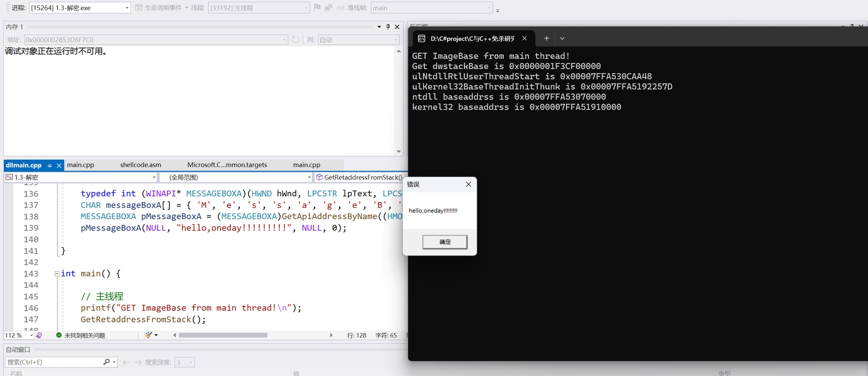Viewport: 868px width, 376px height.
Task: Collapse the main() function code block
Action: (x=57, y=274)
